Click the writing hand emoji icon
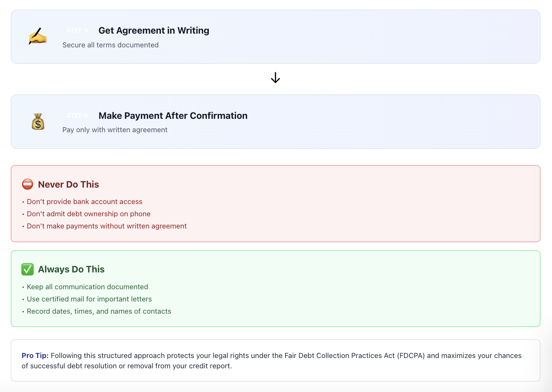The width and height of the screenshot is (552, 392). (x=37, y=36)
